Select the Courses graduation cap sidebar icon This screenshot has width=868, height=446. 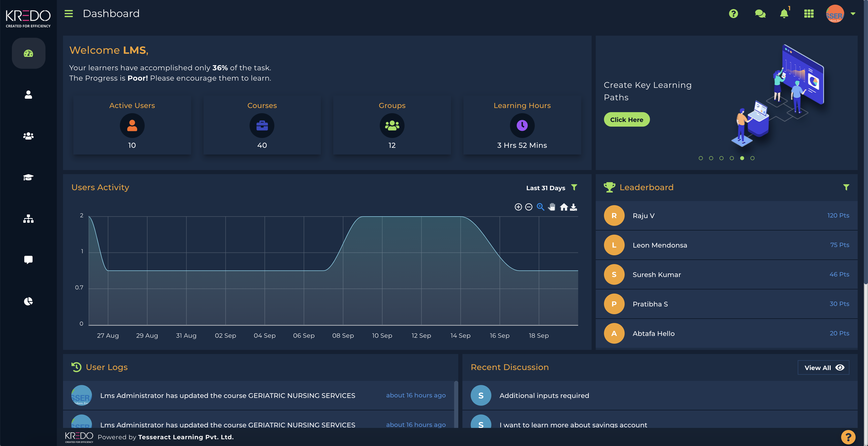tap(28, 177)
